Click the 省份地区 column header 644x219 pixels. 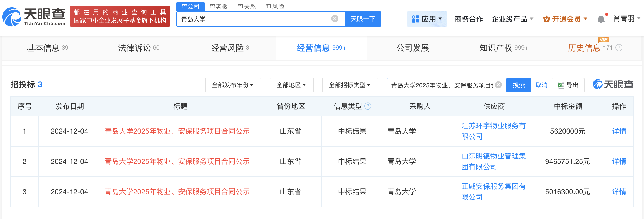click(291, 106)
